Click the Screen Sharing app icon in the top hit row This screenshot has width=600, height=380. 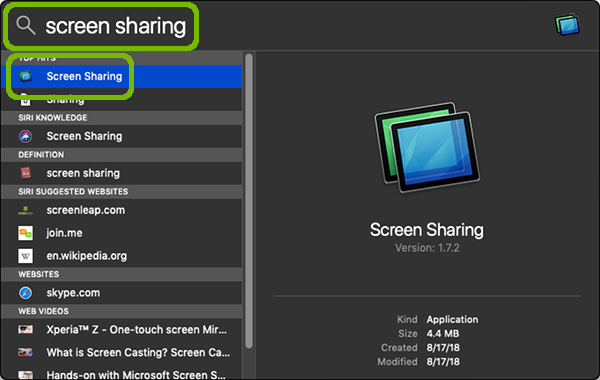[x=26, y=77]
